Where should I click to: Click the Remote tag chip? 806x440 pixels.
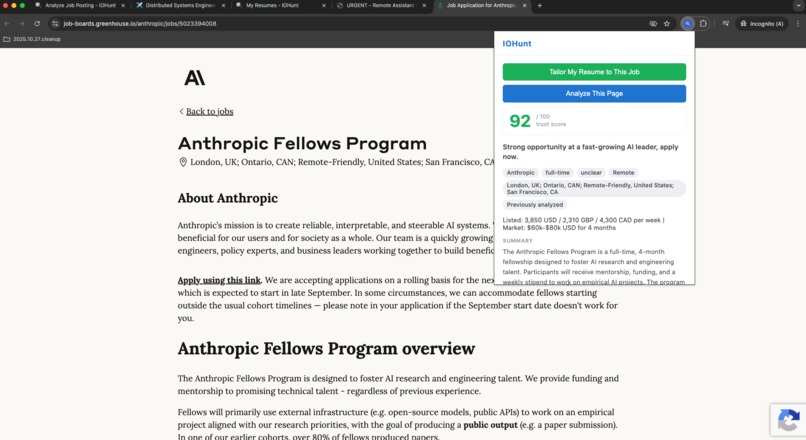pyautogui.click(x=623, y=173)
